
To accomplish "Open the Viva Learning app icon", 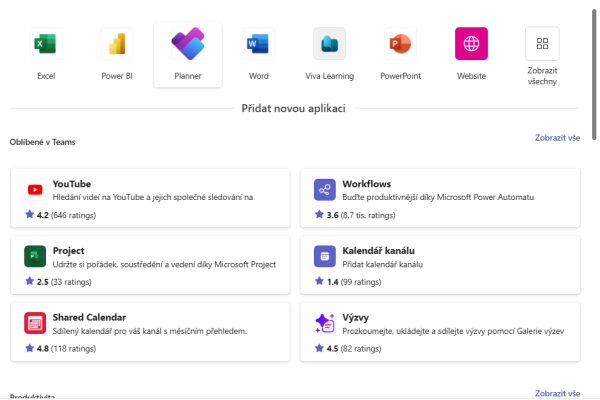I will [x=329, y=44].
